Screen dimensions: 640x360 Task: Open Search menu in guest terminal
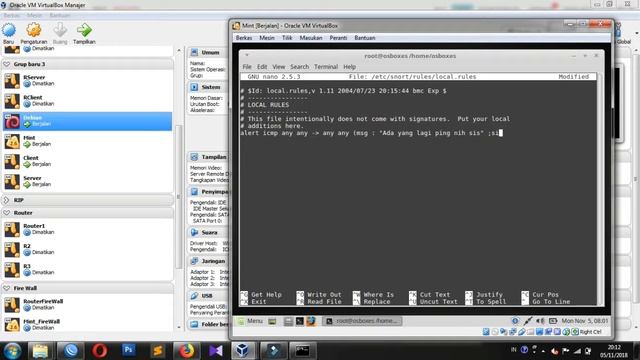[x=300, y=67]
